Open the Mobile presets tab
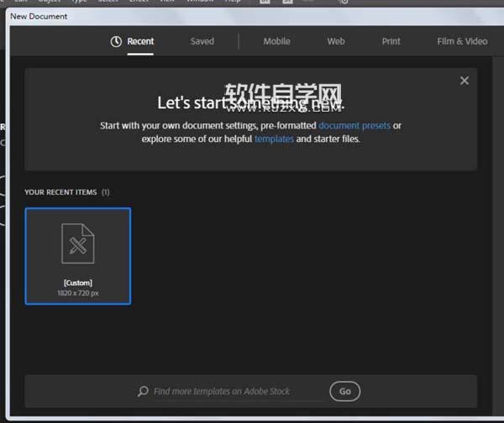This screenshot has height=423, width=504. coord(276,41)
